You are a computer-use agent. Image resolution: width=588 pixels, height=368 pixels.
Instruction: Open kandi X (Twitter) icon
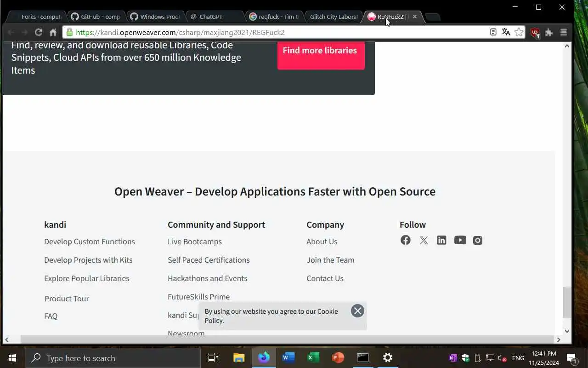pyautogui.click(x=424, y=240)
